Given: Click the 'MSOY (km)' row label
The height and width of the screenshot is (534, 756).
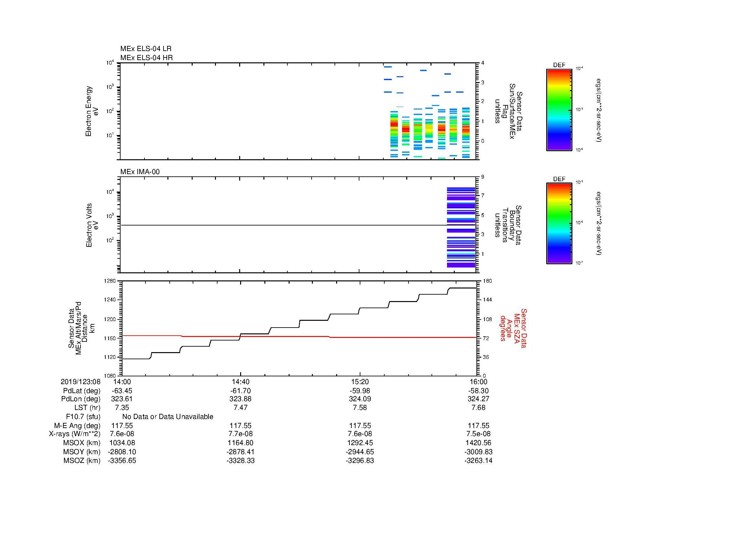Looking at the screenshot, I should tap(82, 452).
